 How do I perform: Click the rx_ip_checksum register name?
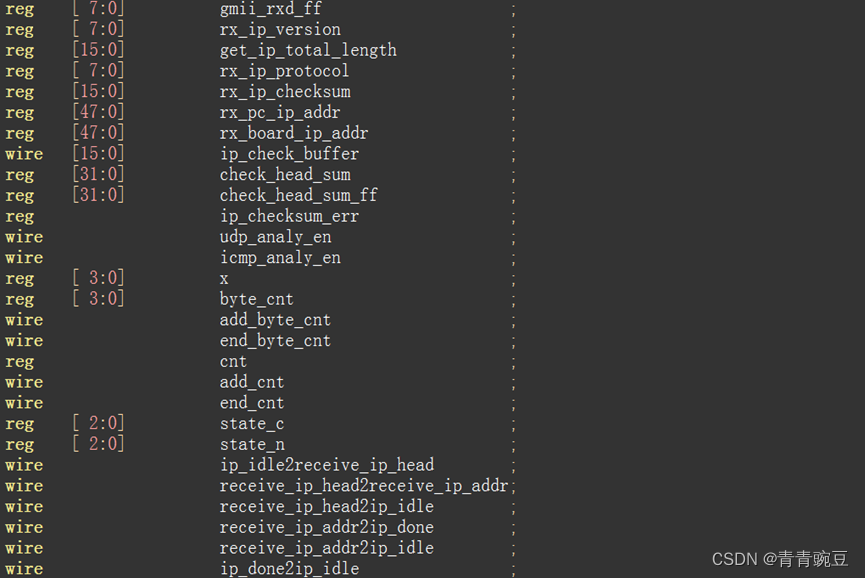[x=285, y=92]
